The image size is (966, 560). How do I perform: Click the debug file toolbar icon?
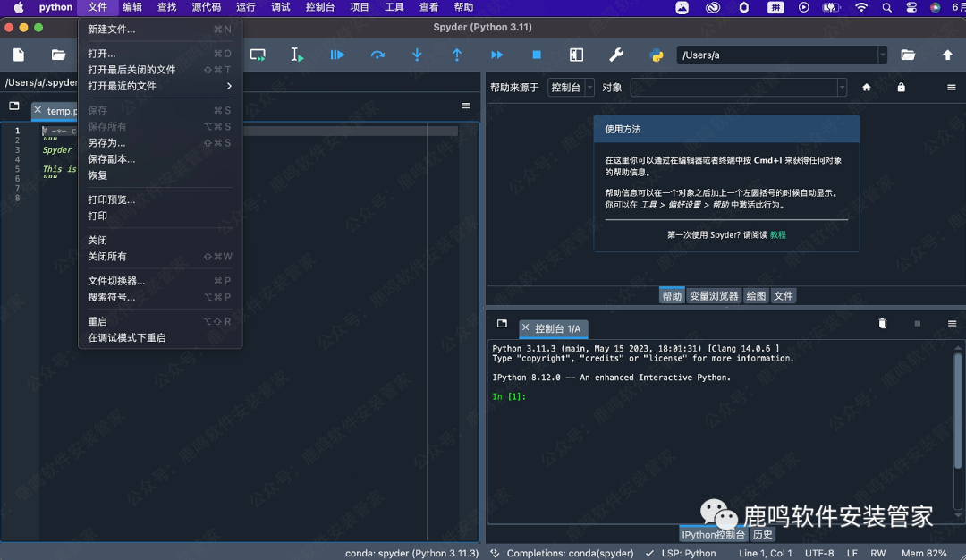coord(337,55)
